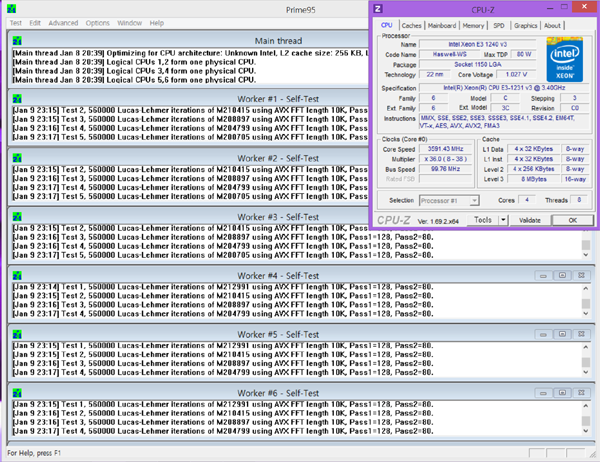600x462 pixels.
Task: Maximize the Worker #4 child window
Action: click(562, 276)
